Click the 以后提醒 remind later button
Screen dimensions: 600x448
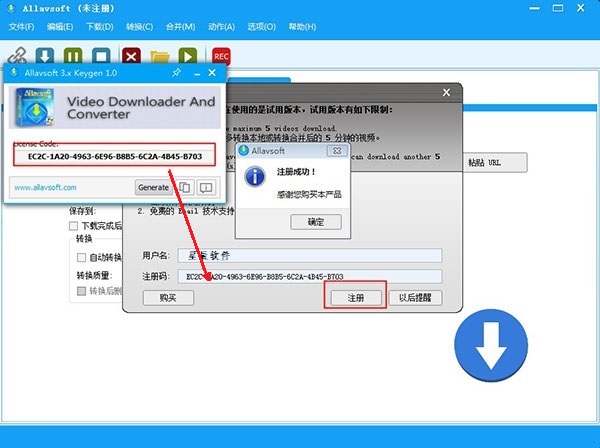click(415, 298)
